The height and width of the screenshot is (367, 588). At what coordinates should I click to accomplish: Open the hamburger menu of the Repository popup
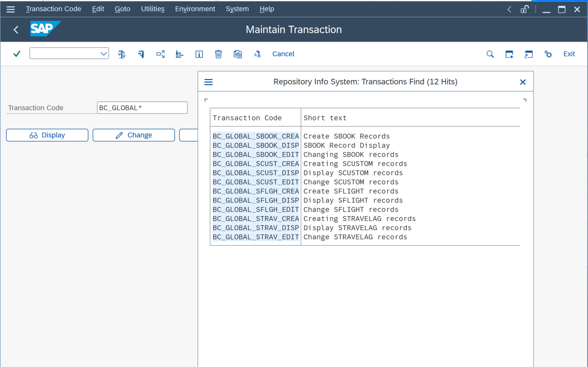(208, 82)
